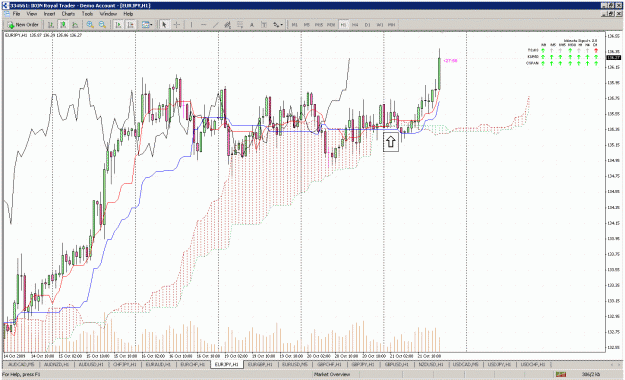Click the chart document icon beside File
Viewport: 625px width, 380px height.
coord(7,14)
